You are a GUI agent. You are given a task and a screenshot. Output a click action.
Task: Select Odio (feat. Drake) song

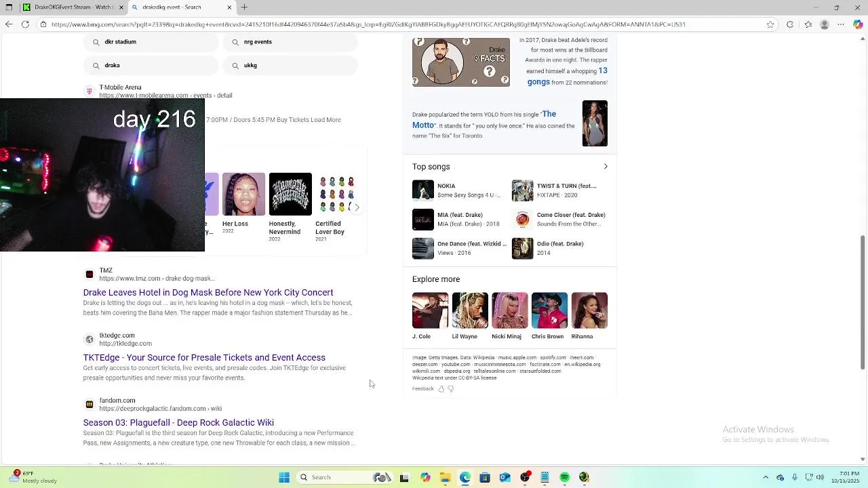pyautogui.click(x=559, y=249)
